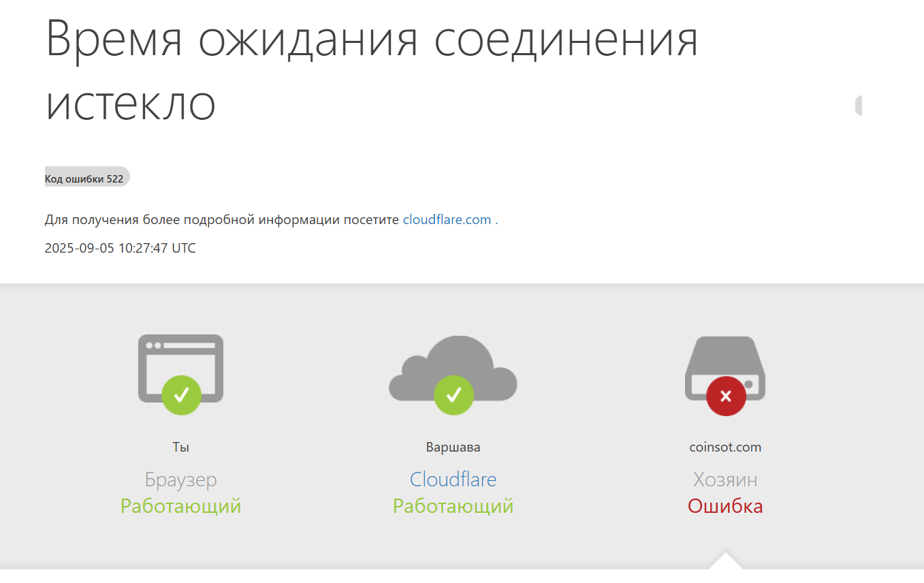Image resolution: width=924 pixels, height=583 pixels.
Task: Click the red 'Ошибка' status text
Action: click(725, 506)
